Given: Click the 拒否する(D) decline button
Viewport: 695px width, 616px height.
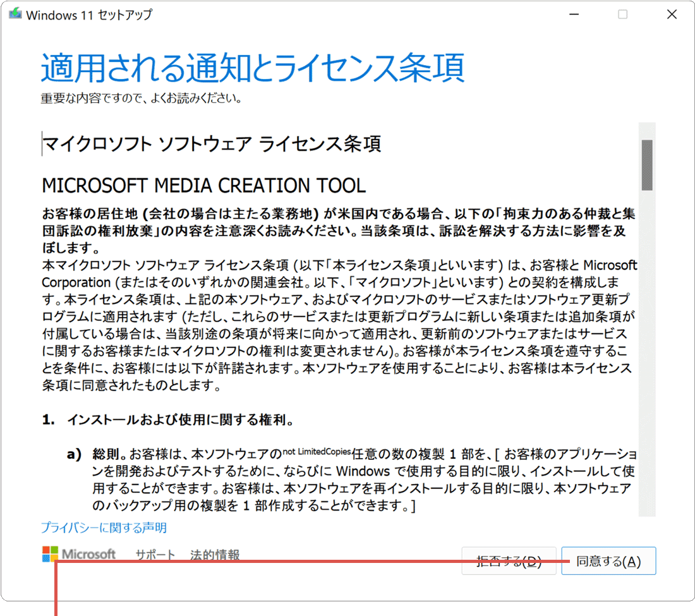Looking at the screenshot, I should [x=509, y=560].
